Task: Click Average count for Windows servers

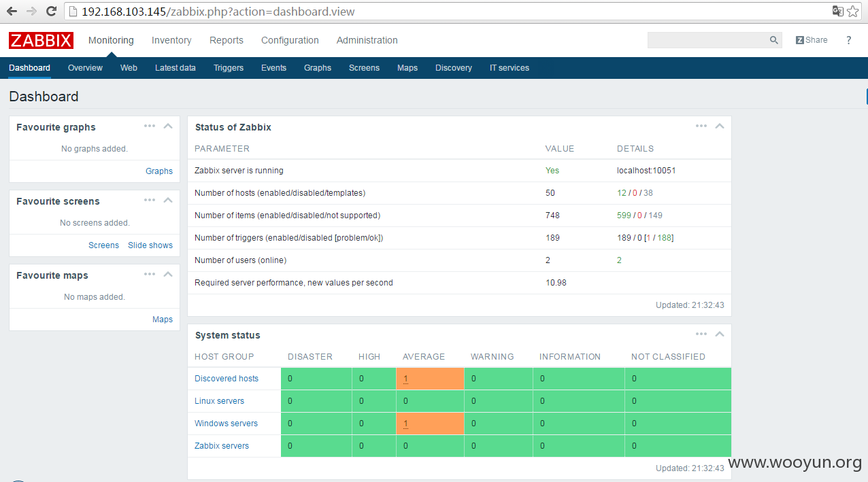Action: tap(405, 424)
